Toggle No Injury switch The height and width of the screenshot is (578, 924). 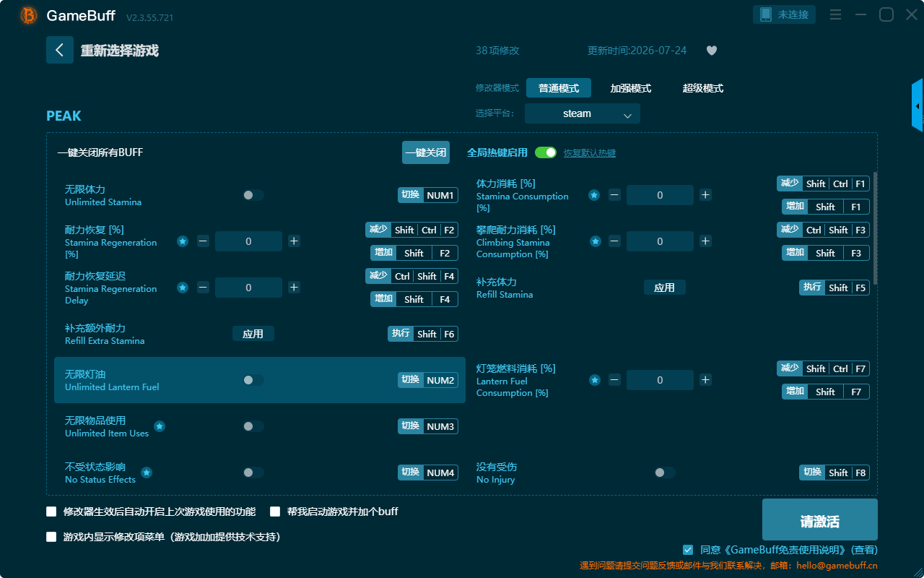tap(665, 473)
